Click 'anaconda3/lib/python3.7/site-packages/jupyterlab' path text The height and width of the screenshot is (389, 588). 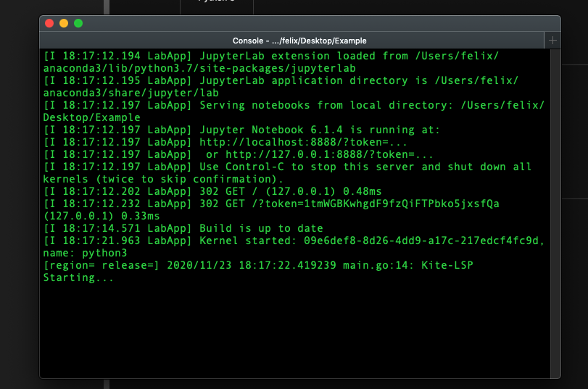[199, 69]
